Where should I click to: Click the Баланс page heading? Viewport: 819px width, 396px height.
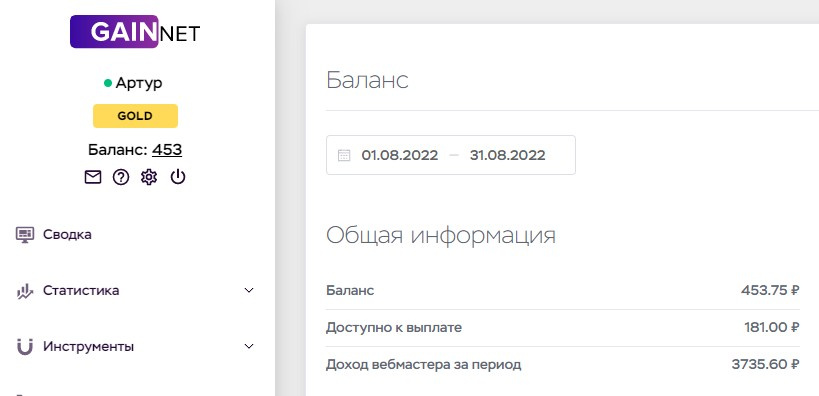[367, 80]
